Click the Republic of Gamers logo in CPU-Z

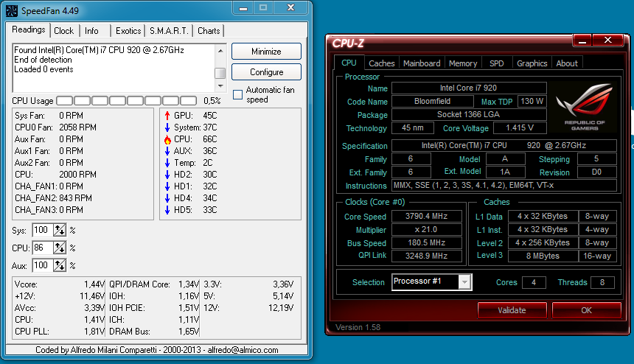pyautogui.click(x=585, y=106)
